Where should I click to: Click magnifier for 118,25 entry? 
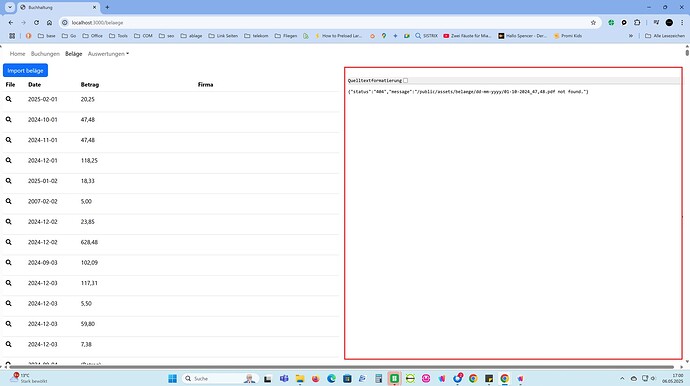point(8,161)
